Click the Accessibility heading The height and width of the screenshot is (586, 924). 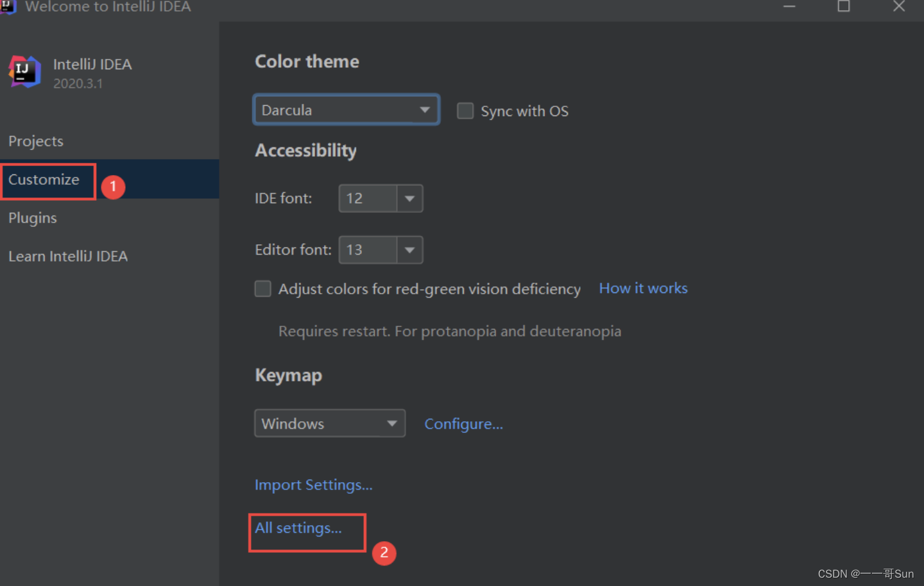tap(305, 151)
